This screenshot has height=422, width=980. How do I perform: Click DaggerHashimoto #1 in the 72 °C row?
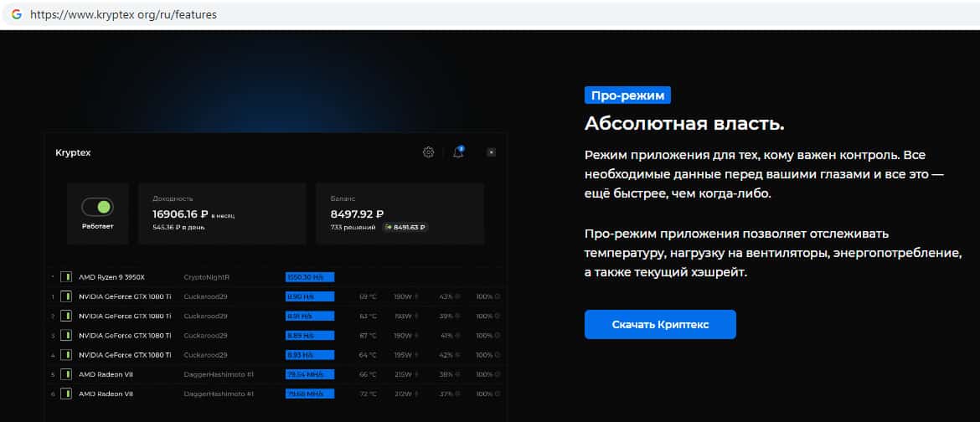click(219, 394)
